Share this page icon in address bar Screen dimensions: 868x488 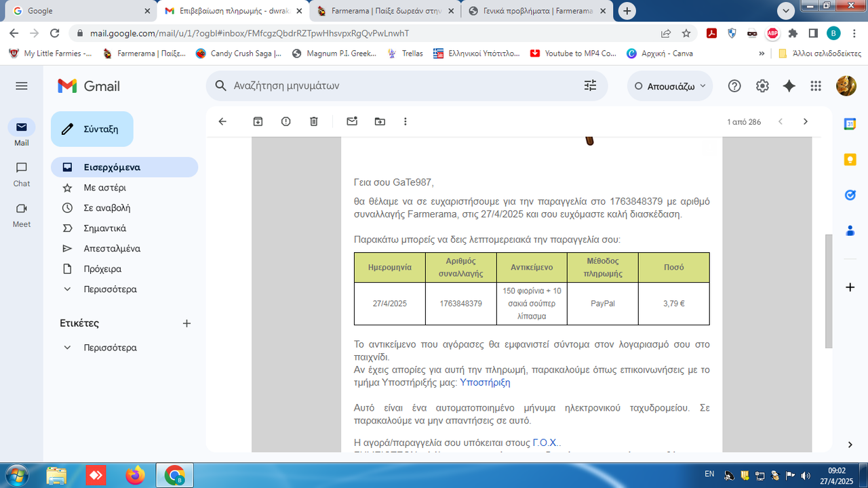666,33
